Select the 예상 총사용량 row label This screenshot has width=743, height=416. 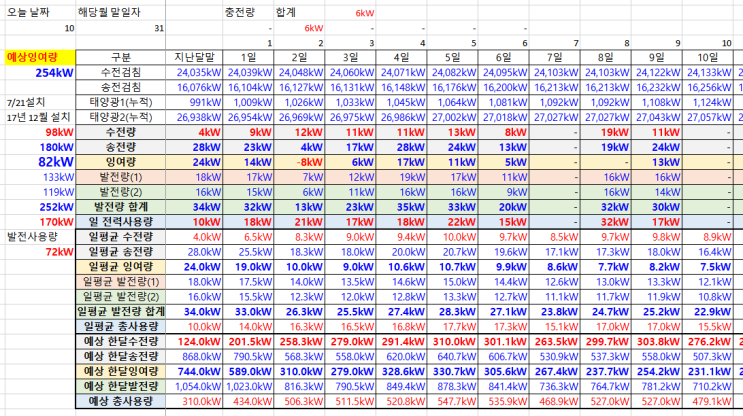[120, 401]
